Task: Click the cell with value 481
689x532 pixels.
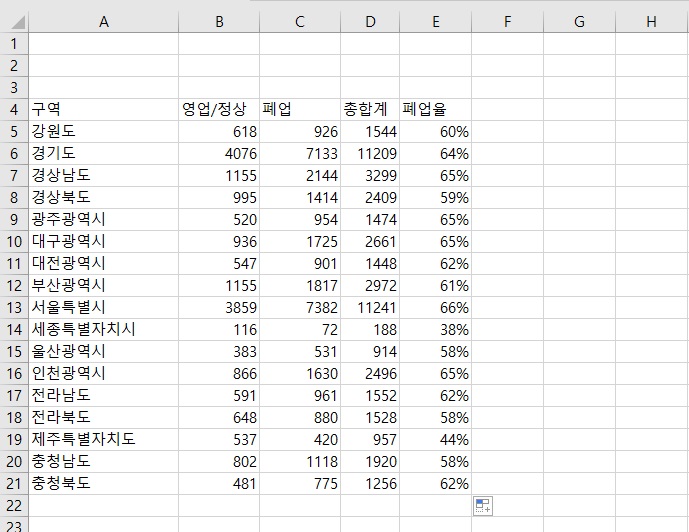Action: 219,484
